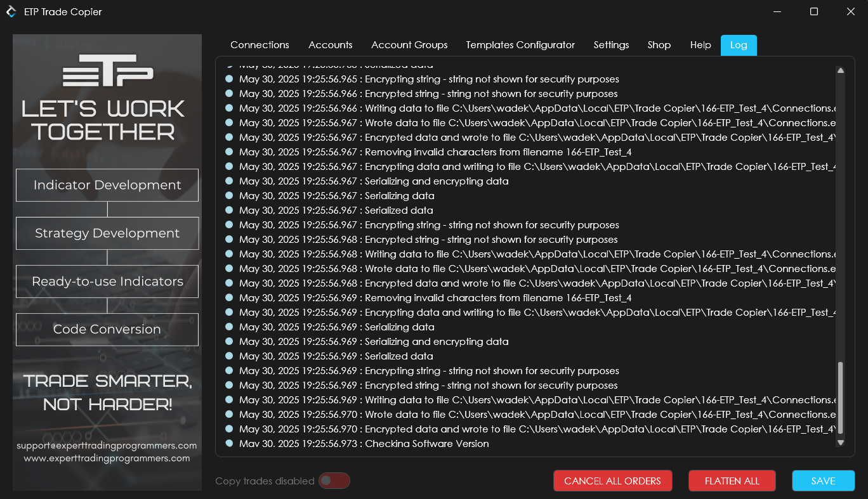This screenshot has height=499, width=868.
Task: Switch to the Accounts tab
Action: (331, 45)
